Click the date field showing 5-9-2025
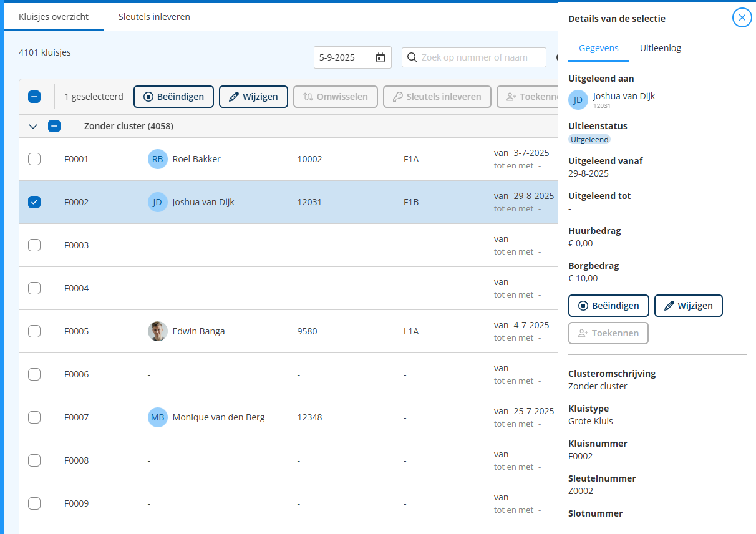Screen dimensions: 756x534 point(352,57)
